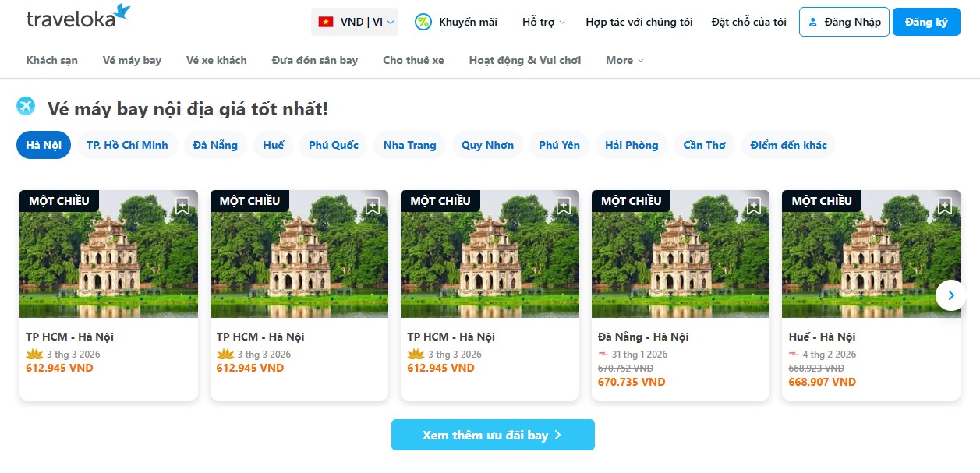Click the Khuyến mãi percent icon
Viewport: 980px width, 473px height.
coord(423,22)
